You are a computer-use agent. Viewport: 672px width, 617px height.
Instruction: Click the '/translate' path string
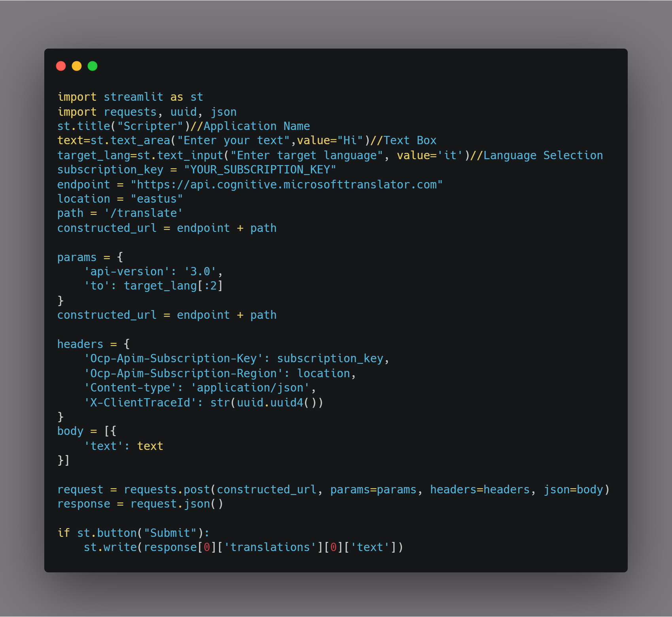click(x=143, y=213)
